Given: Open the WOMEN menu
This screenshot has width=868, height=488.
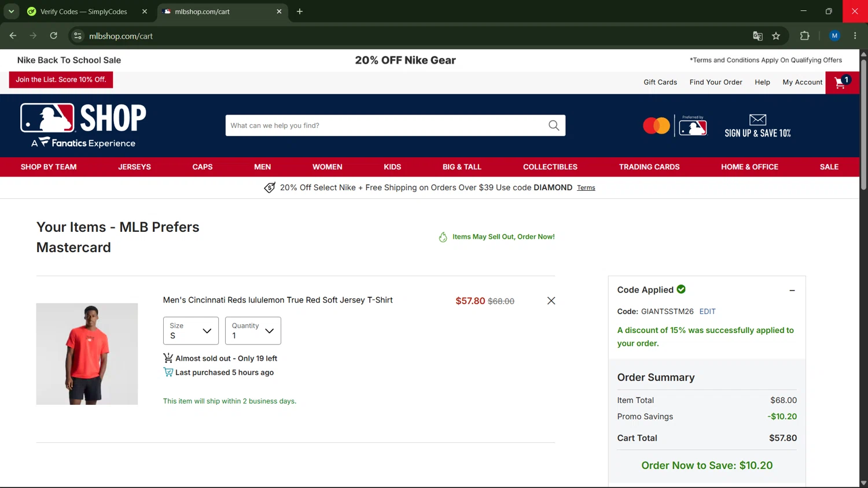Looking at the screenshot, I should tap(328, 167).
